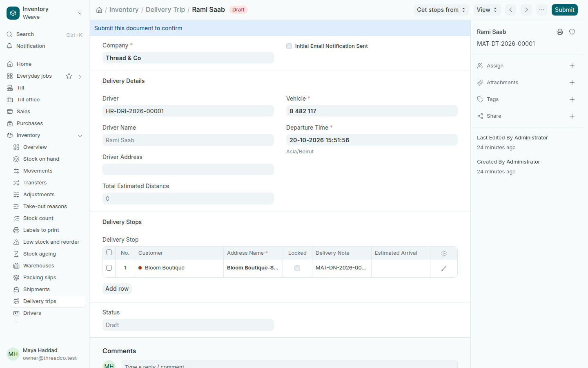
Task: Add an attachment with plus icon
Action: click(x=572, y=83)
